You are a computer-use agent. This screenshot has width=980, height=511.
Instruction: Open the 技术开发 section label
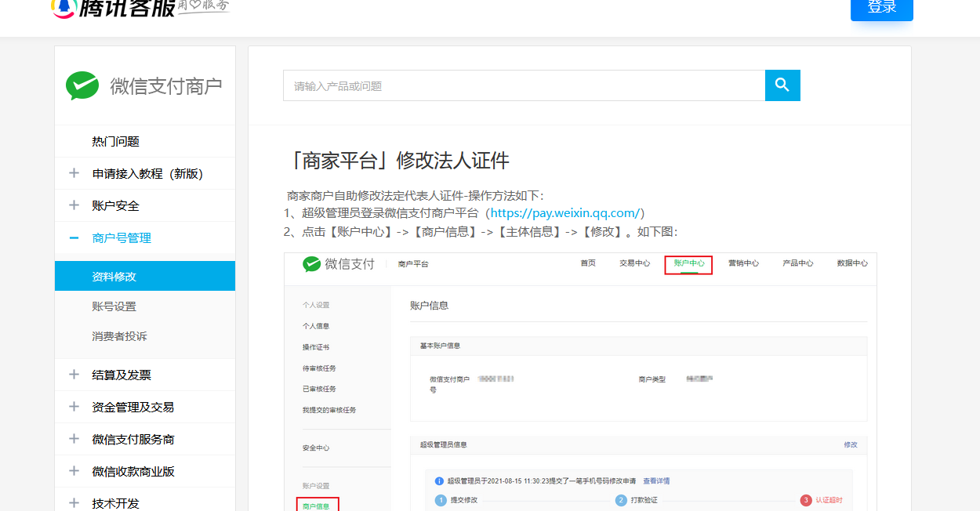115,504
